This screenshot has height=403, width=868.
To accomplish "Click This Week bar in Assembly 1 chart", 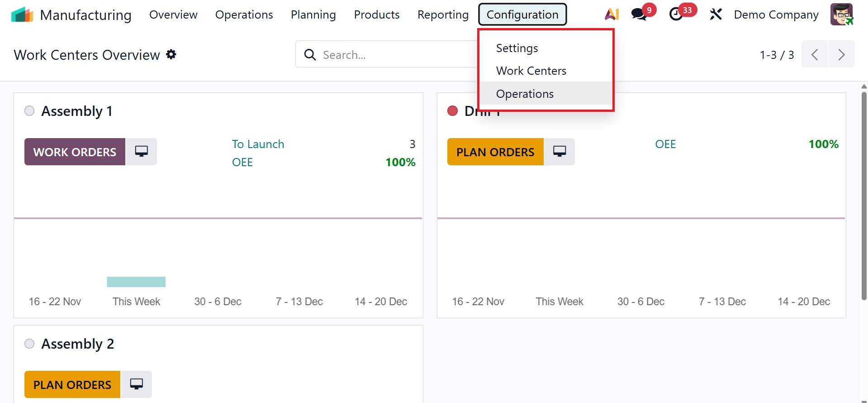I will point(136,282).
